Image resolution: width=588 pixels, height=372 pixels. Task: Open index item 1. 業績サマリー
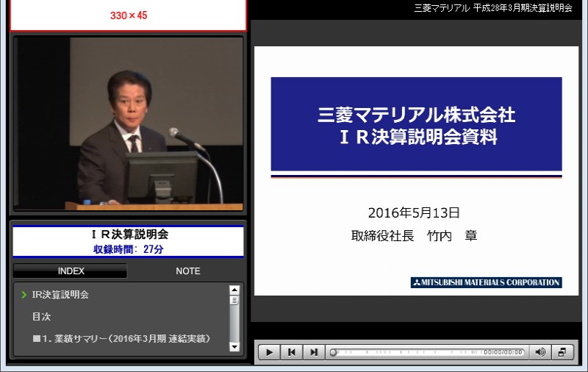pyautogui.click(x=121, y=339)
